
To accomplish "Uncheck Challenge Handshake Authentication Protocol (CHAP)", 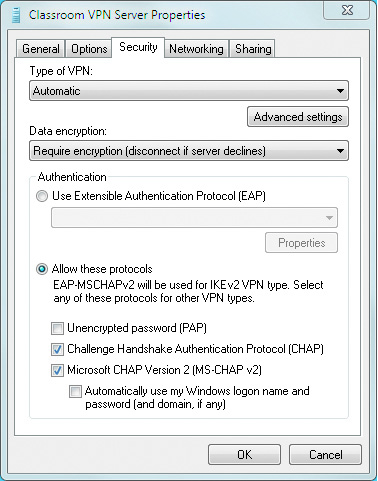I will click(57, 349).
